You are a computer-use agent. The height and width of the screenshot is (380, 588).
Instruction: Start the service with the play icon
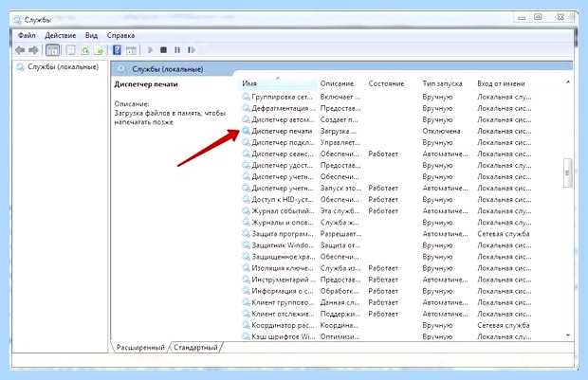(150, 50)
